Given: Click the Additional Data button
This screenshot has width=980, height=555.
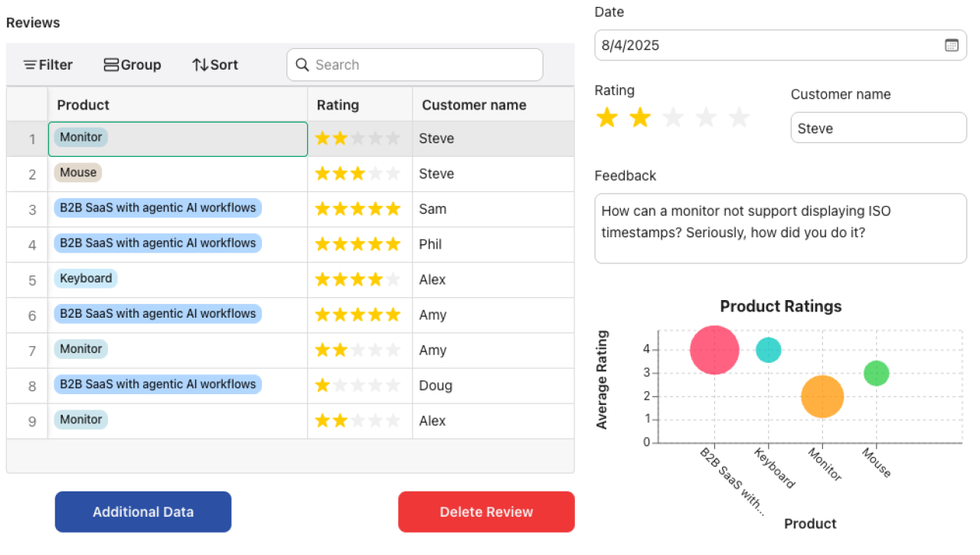Looking at the screenshot, I should [143, 512].
